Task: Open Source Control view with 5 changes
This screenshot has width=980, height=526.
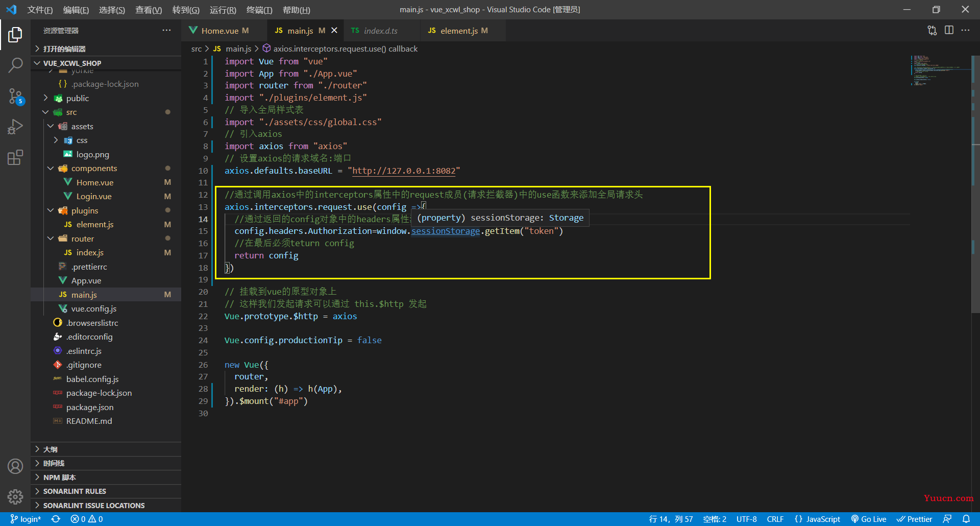Action: pyautogui.click(x=15, y=96)
